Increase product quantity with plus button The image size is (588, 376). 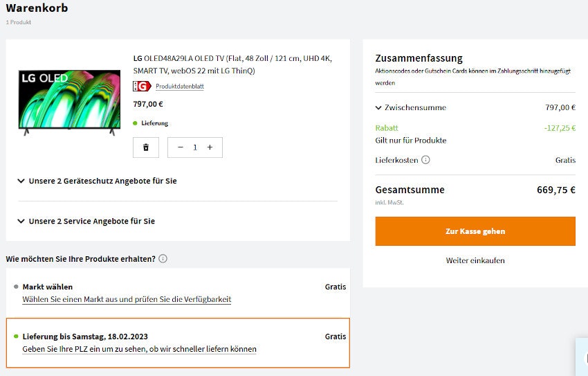[x=210, y=147]
